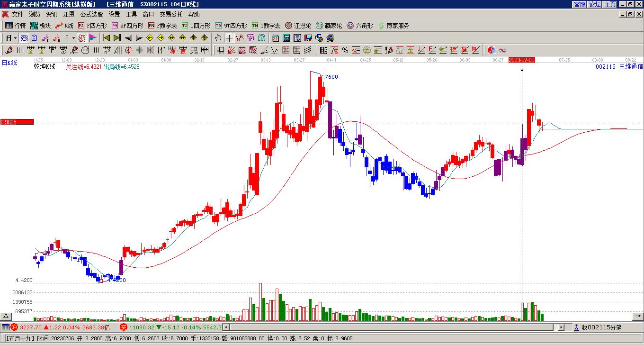Toggle the crosshair cursor tool
This screenshot has width=644, height=345.
coord(229,38)
